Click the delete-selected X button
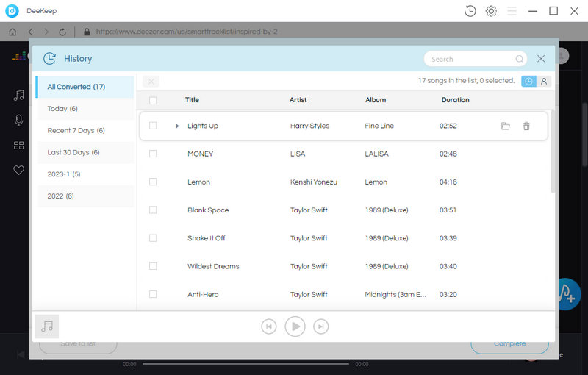This screenshot has height=375, width=588. pyautogui.click(x=151, y=81)
